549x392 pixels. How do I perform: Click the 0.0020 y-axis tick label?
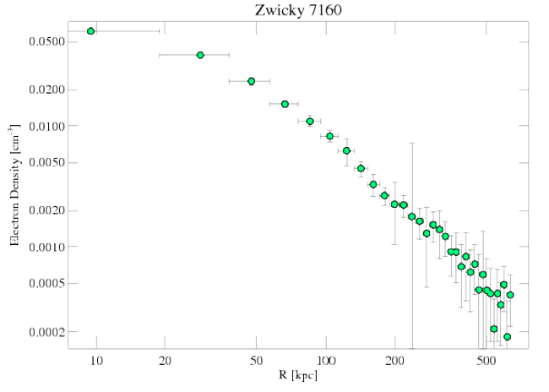coord(47,211)
